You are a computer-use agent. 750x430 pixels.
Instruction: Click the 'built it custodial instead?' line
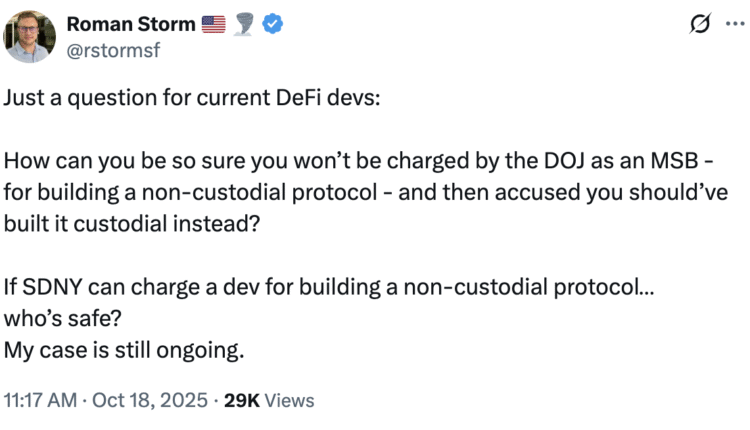(132, 225)
